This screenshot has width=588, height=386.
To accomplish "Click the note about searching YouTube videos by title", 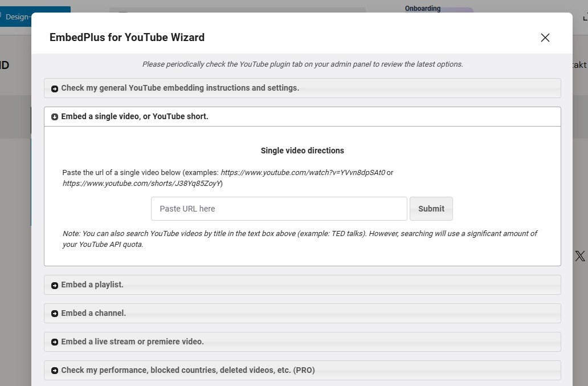I will (300, 239).
